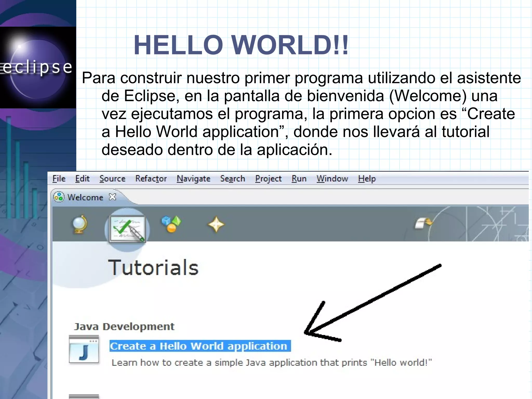Screen dimensions: 532x399
Task: Open the Source menu
Action: (112, 179)
